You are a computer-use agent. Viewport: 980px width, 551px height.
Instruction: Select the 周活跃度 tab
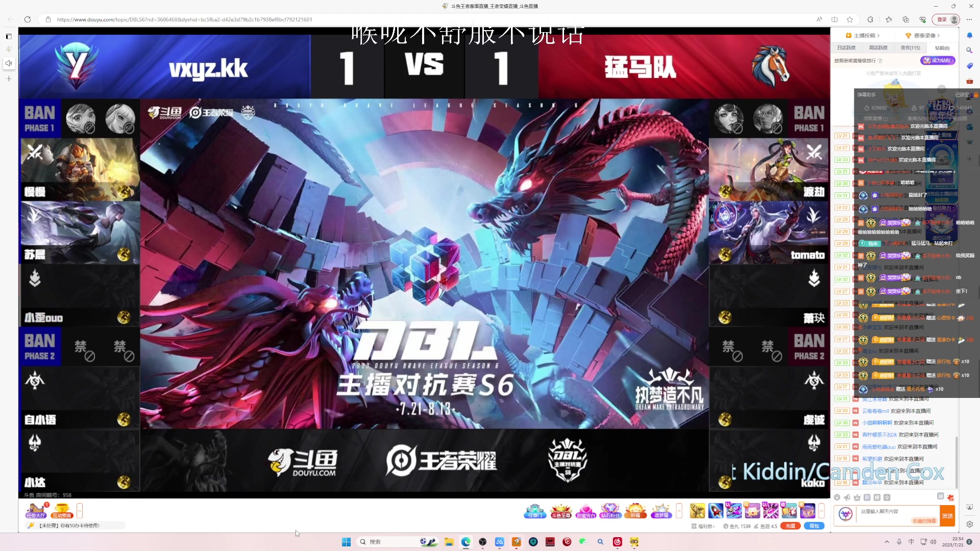point(878,48)
